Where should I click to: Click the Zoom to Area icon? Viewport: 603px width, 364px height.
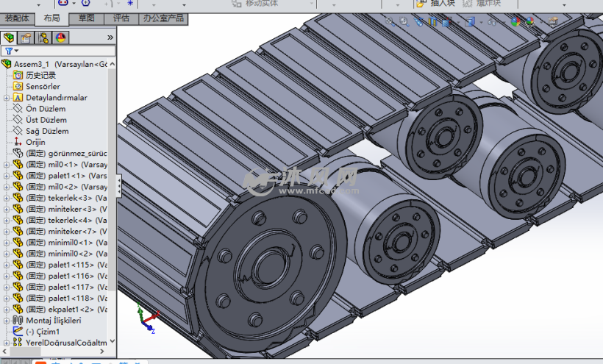click(404, 23)
